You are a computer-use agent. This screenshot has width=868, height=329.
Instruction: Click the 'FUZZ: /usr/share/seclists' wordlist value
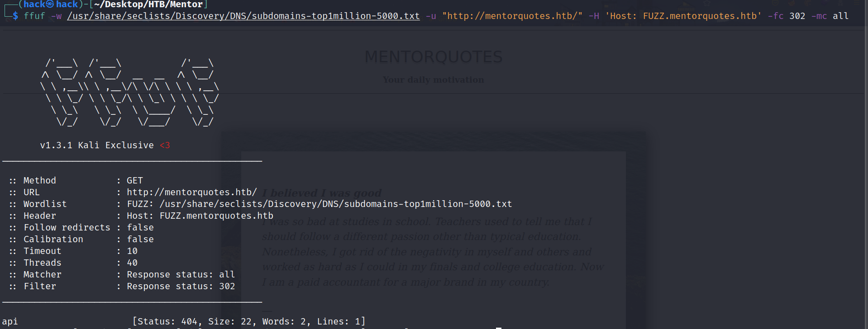pyautogui.click(x=320, y=204)
